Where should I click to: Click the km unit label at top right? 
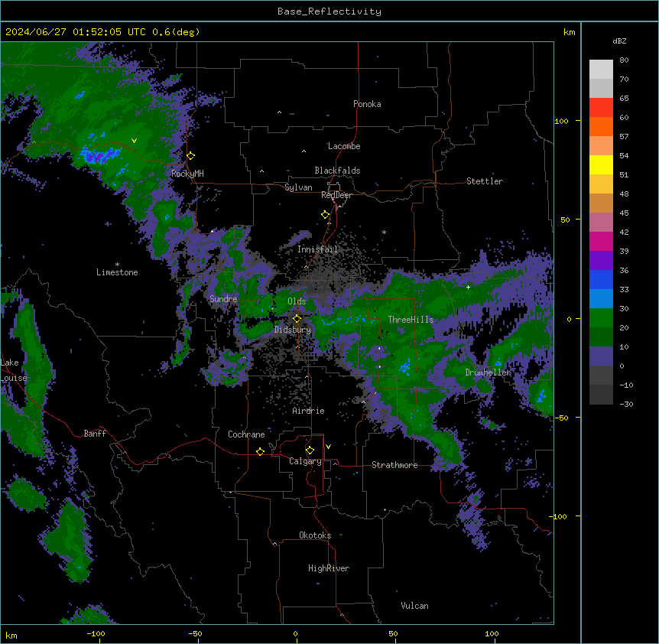(569, 32)
